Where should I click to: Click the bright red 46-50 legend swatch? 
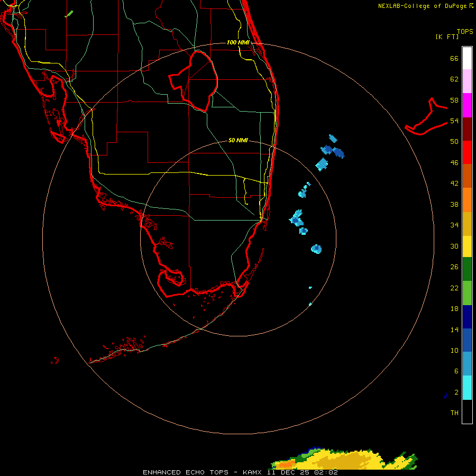tap(467, 152)
